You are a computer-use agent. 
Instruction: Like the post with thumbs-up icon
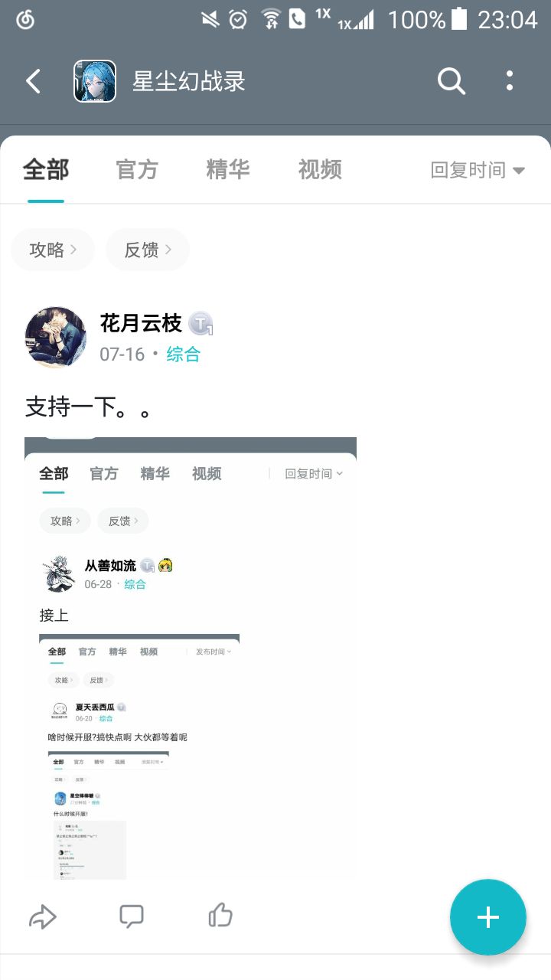(x=220, y=915)
